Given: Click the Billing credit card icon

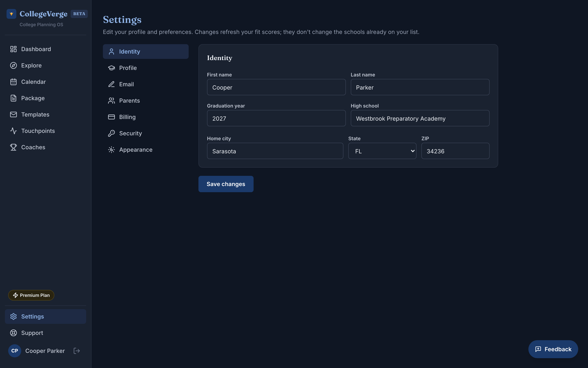Looking at the screenshot, I should point(111,117).
